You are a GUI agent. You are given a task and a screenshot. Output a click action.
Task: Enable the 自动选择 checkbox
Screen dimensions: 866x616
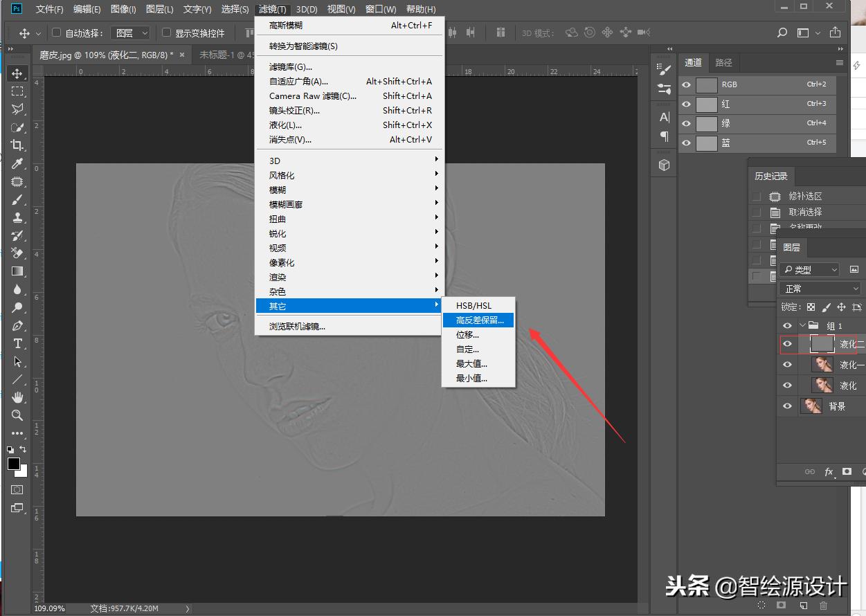click(x=57, y=33)
